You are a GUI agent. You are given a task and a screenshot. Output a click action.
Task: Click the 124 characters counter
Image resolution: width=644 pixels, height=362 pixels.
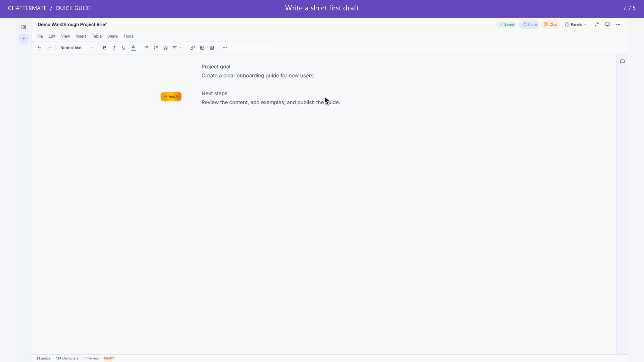67,358
